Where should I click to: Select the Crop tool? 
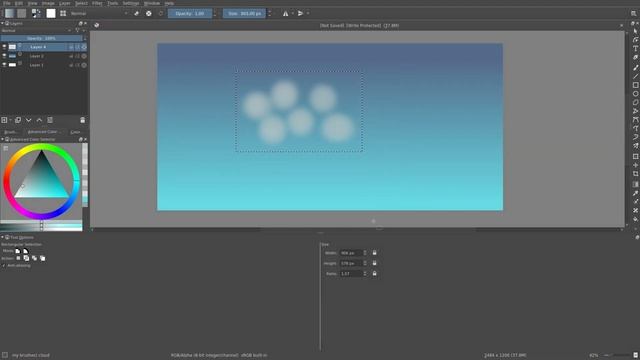[x=636, y=173]
